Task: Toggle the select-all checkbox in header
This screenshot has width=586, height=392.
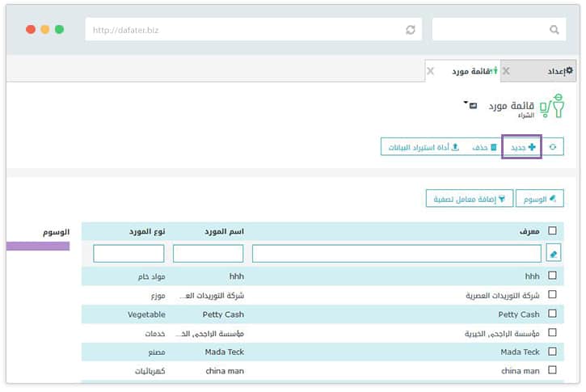Action: click(x=552, y=230)
